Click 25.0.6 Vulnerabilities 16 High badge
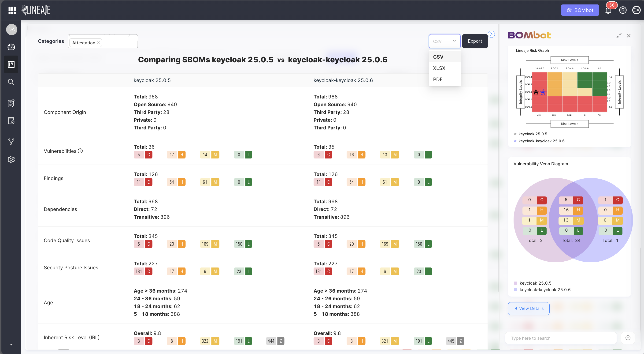Screen dimensions: 644x354 pos(356,155)
